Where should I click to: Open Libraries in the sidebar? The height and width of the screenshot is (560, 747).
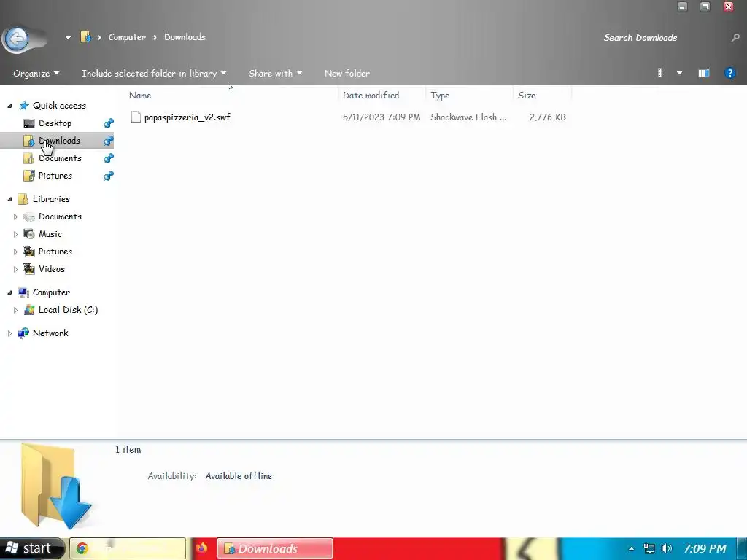coord(51,199)
